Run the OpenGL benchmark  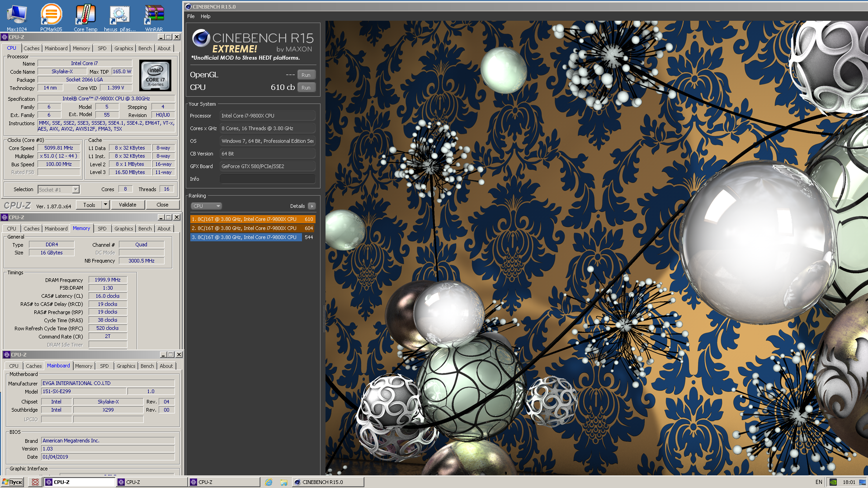click(306, 75)
